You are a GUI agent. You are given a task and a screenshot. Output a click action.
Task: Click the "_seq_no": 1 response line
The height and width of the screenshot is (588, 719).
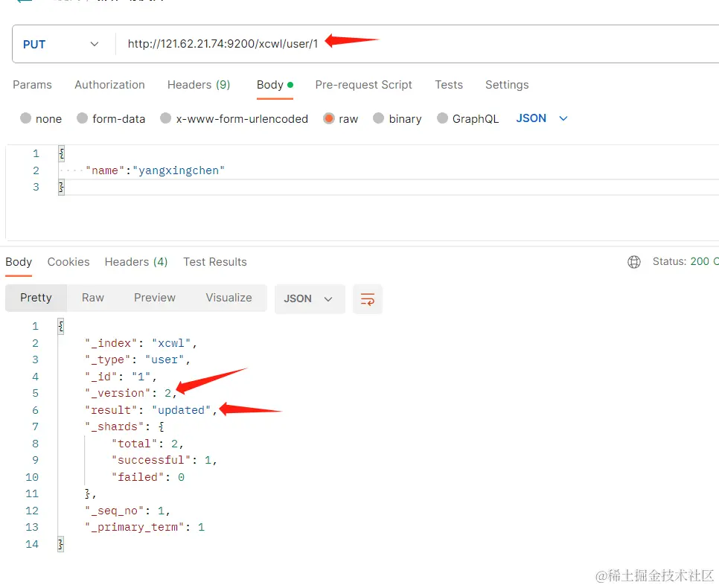(127, 511)
